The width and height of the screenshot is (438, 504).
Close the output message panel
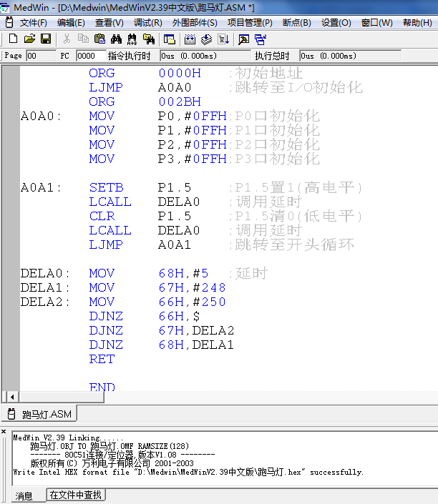click(4, 432)
